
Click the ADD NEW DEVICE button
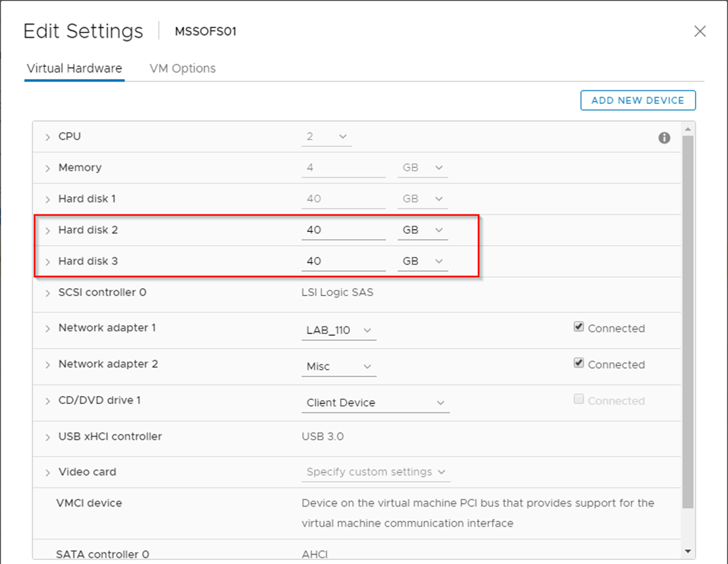[638, 101]
